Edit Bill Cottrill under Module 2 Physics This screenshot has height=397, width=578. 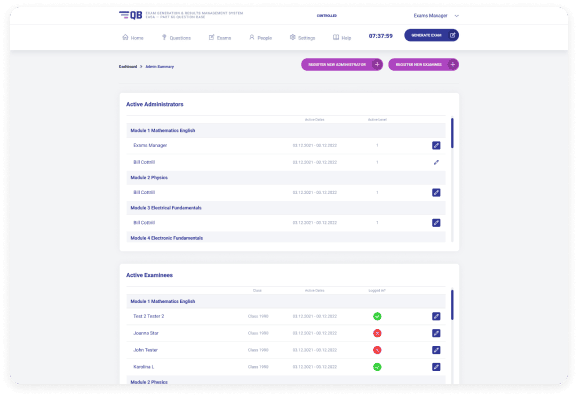coord(436,192)
